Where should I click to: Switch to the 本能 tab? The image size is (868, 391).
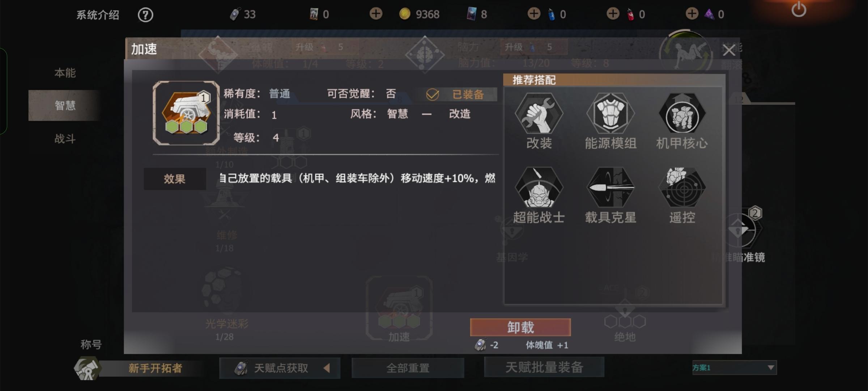tap(65, 73)
